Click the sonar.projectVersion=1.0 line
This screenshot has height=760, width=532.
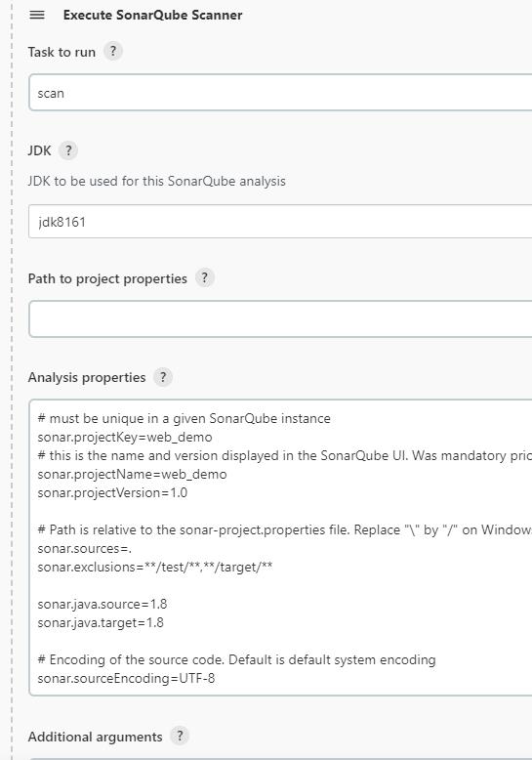coord(112,492)
